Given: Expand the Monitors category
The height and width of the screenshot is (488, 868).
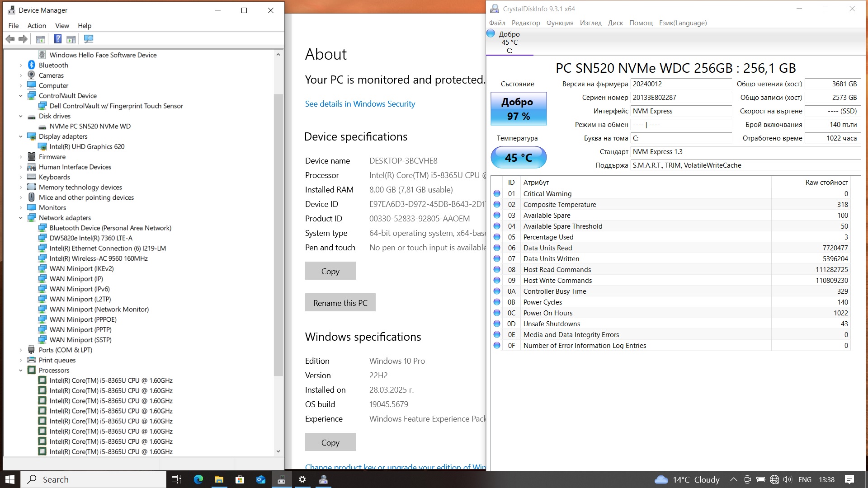Looking at the screenshot, I should pyautogui.click(x=21, y=207).
